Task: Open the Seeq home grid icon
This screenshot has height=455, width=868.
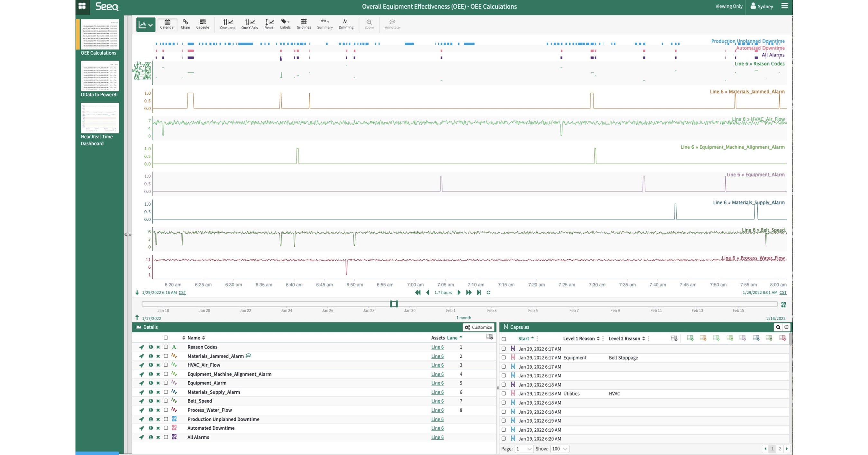Action: pyautogui.click(x=82, y=6)
